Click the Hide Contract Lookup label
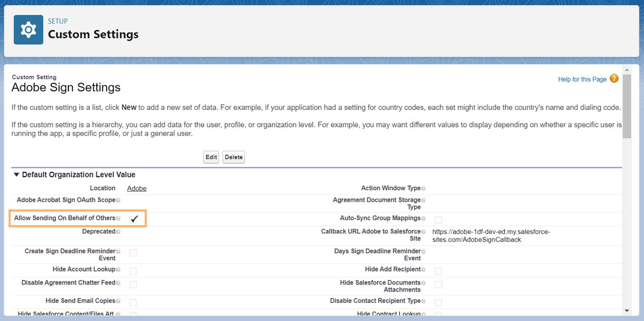This screenshot has width=644, height=321. pos(389,314)
